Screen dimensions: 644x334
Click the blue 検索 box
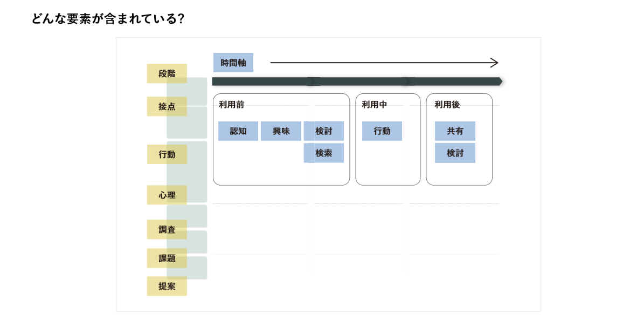point(323,153)
